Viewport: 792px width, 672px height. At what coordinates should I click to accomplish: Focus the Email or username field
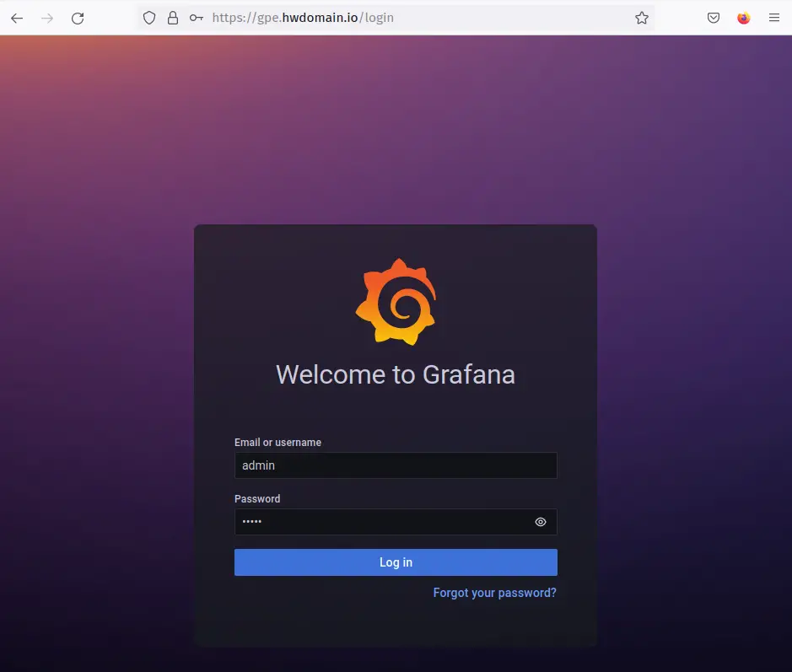[x=396, y=465]
